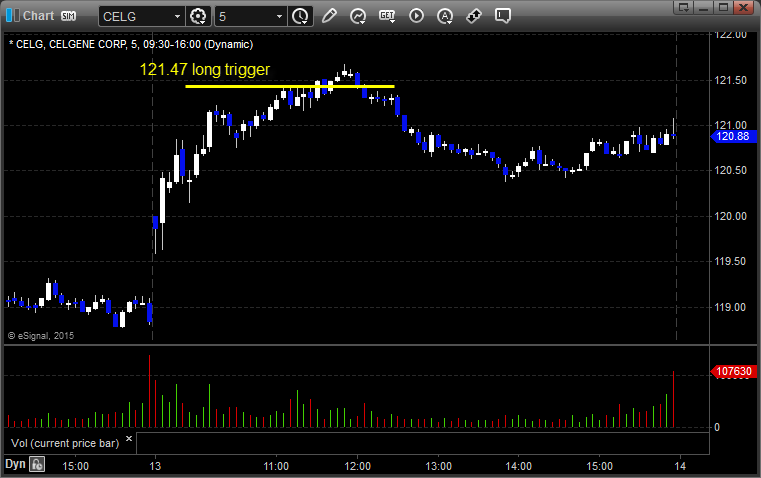Click the 119.50 price axis label
761x478 pixels.
(730, 261)
